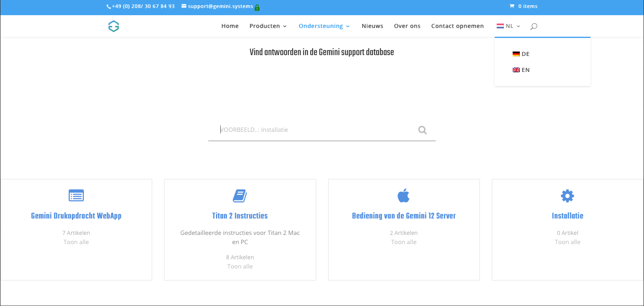Image resolution: width=644 pixels, height=306 pixels.
Task: Switch language to EN English
Action: coord(521,70)
